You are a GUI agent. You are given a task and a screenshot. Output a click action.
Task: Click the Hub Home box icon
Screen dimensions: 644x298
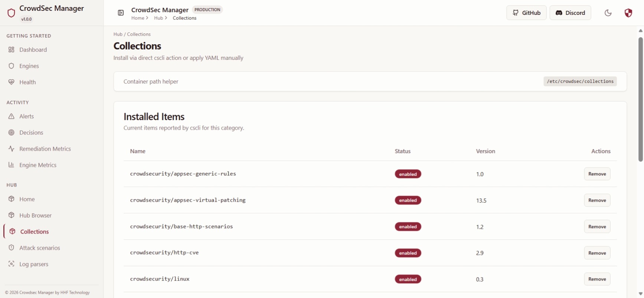[12, 199]
